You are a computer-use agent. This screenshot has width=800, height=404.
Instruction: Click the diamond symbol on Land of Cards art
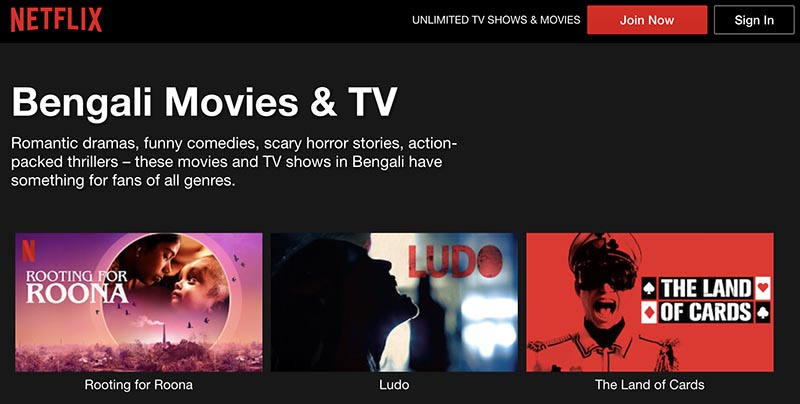tap(648, 313)
